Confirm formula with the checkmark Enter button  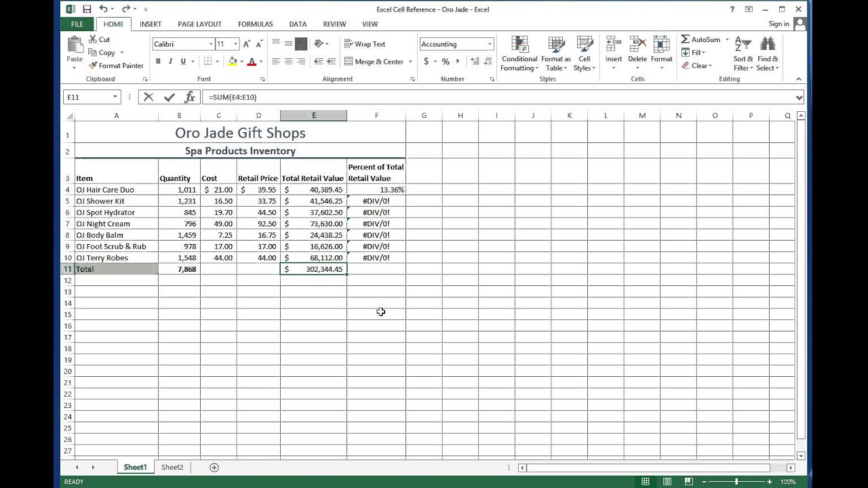click(169, 97)
